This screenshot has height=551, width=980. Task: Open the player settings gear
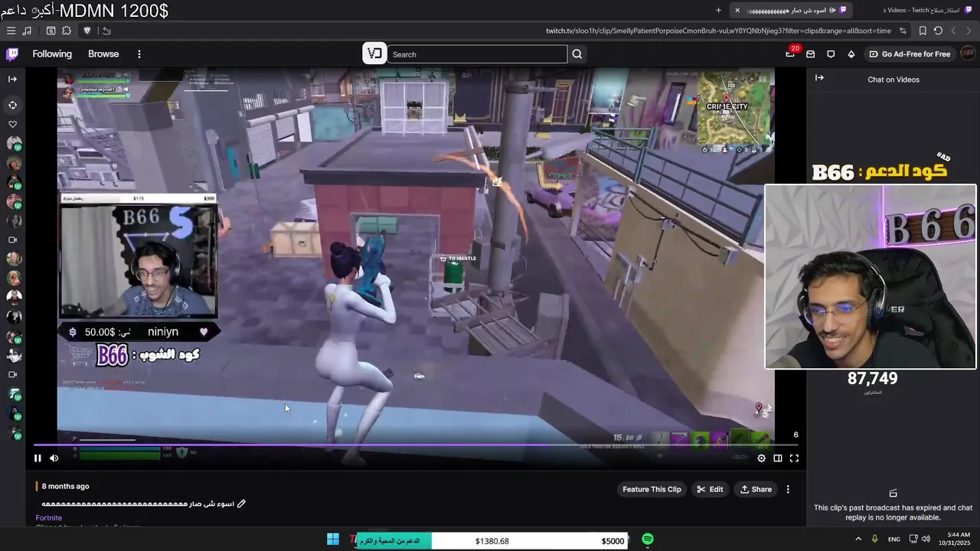coord(761,458)
